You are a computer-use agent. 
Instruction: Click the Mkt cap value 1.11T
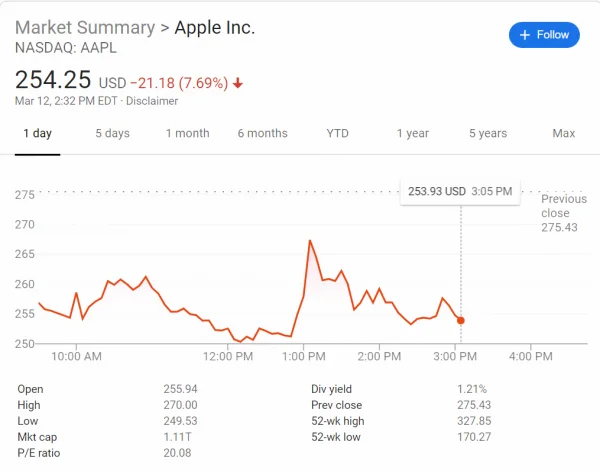click(176, 437)
